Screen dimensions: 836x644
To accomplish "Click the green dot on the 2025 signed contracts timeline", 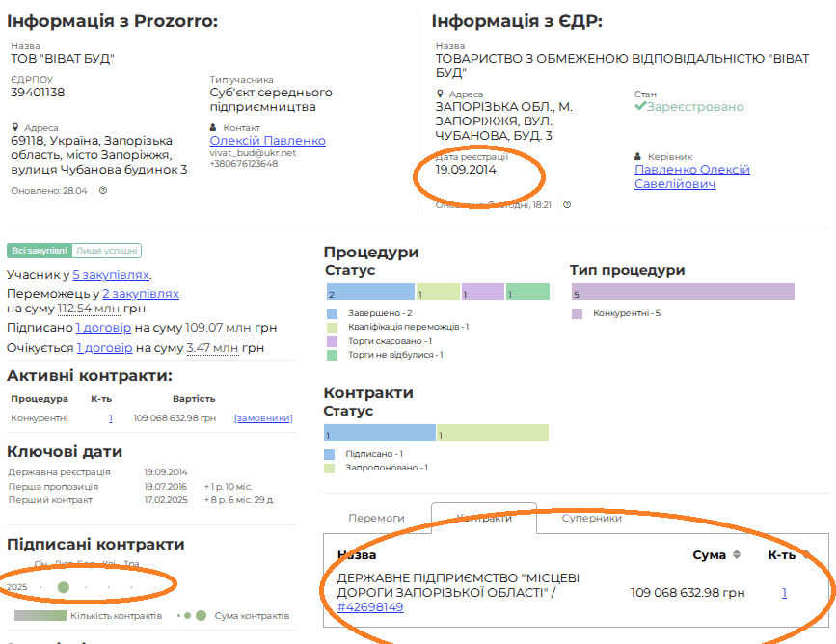I will click(x=64, y=586).
